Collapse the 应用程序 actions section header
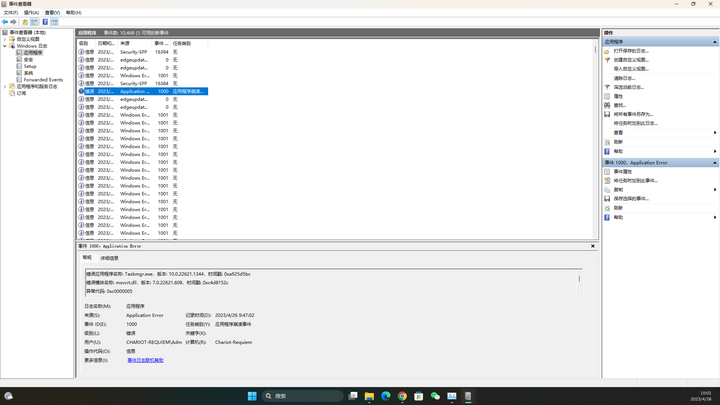This screenshot has height=405, width=720. [714, 42]
